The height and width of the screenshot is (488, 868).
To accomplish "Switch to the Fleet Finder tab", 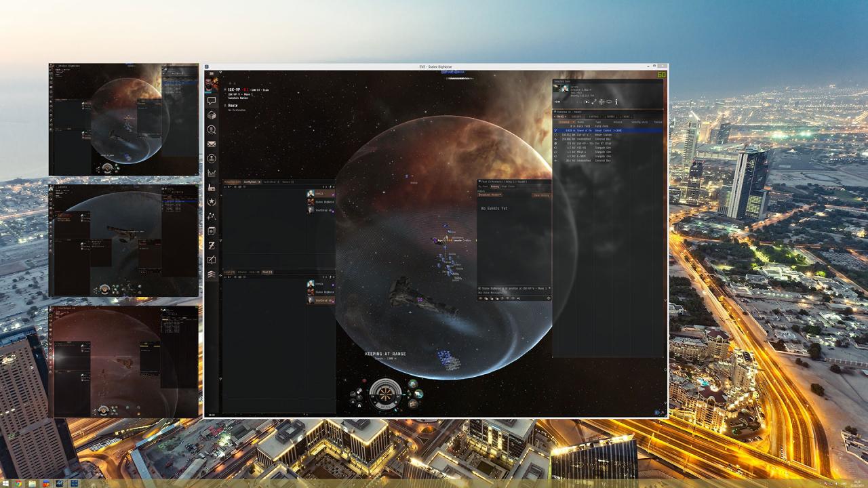I will (508, 186).
